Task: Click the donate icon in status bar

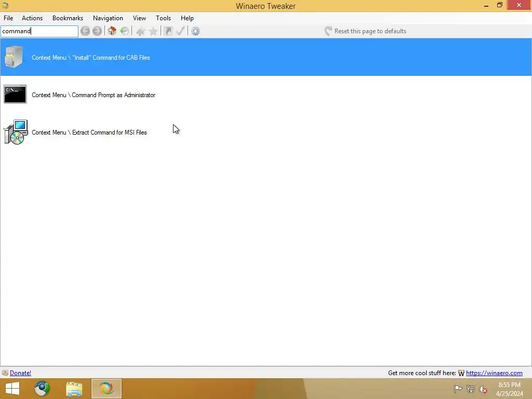Action: click(x=5, y=373)
